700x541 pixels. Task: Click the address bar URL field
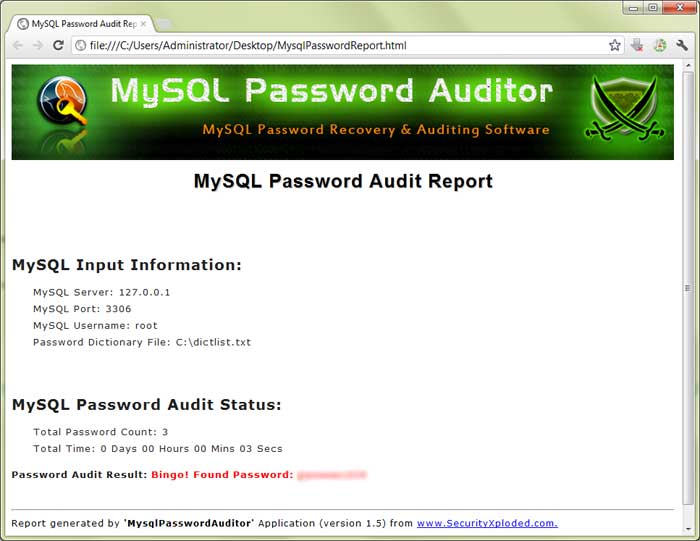click(340, 45)
